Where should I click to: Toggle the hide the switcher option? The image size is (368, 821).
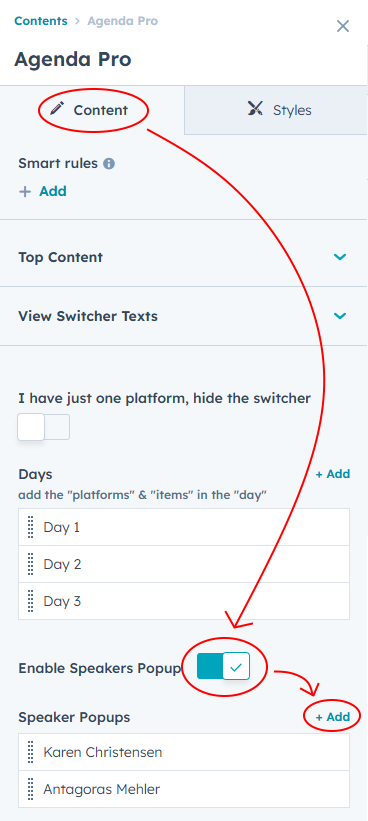coord(43,427)
